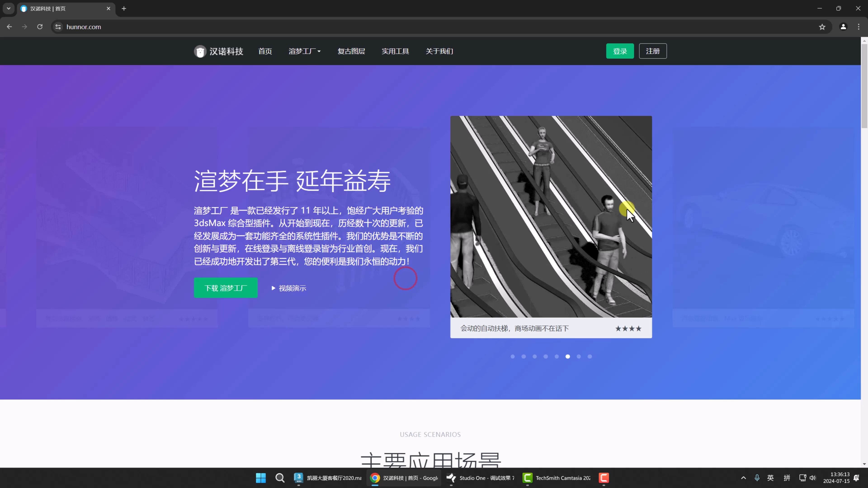Open the volume tray icon
Viewport: 868px width, 488px height.
812,478
